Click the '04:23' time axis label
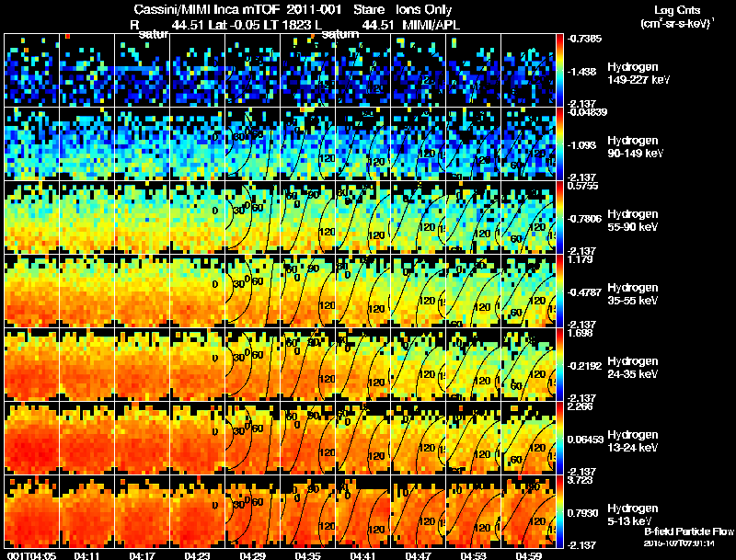Viewport: 736px width, 560px height. (197, 555)
